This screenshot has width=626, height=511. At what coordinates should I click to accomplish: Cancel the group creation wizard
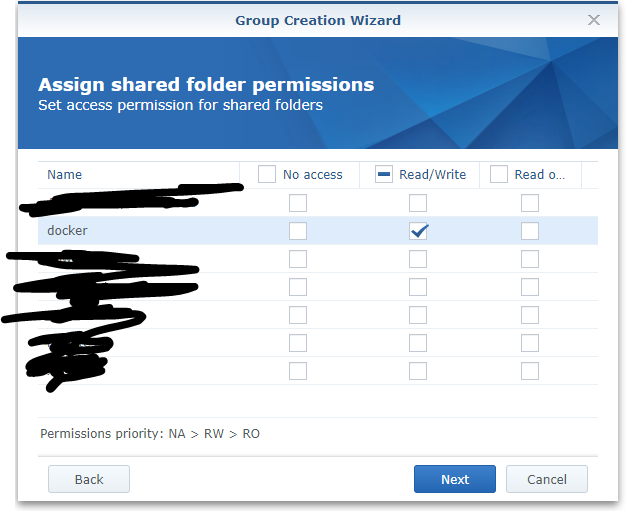point(546,479)
